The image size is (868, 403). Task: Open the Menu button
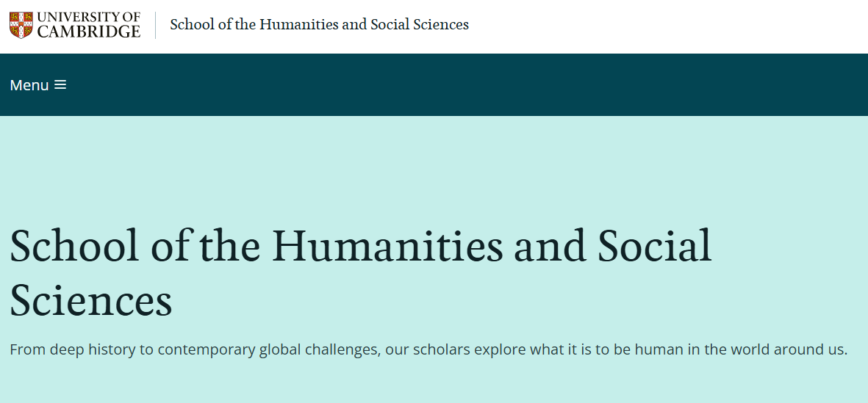(37, 85)
